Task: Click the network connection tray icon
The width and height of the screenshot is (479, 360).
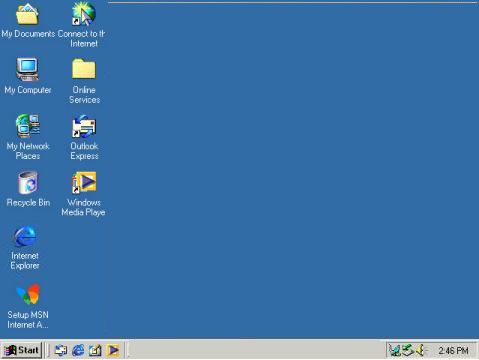Action: (x=394, y=350)
